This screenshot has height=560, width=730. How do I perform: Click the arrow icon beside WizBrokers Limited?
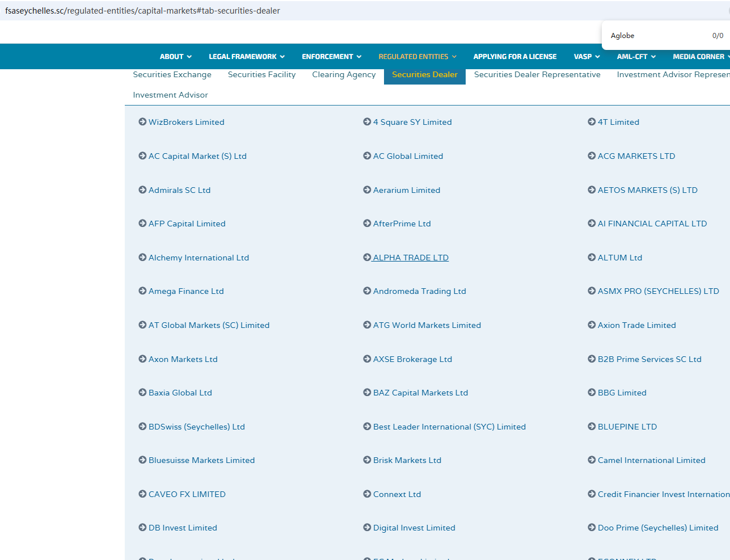142,122
